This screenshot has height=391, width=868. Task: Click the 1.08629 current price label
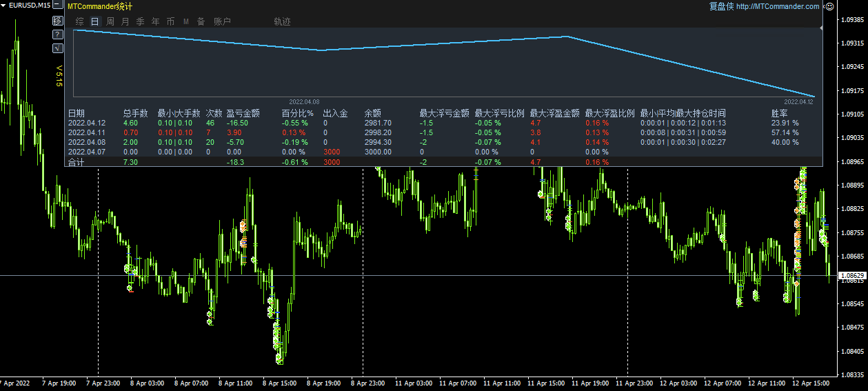(x=851, y=275)
